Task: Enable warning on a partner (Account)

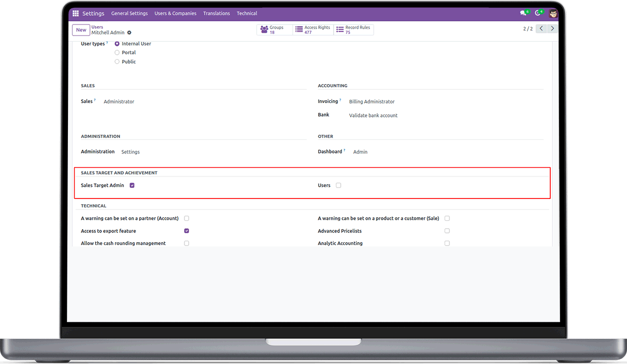Action: click(187, 218)
